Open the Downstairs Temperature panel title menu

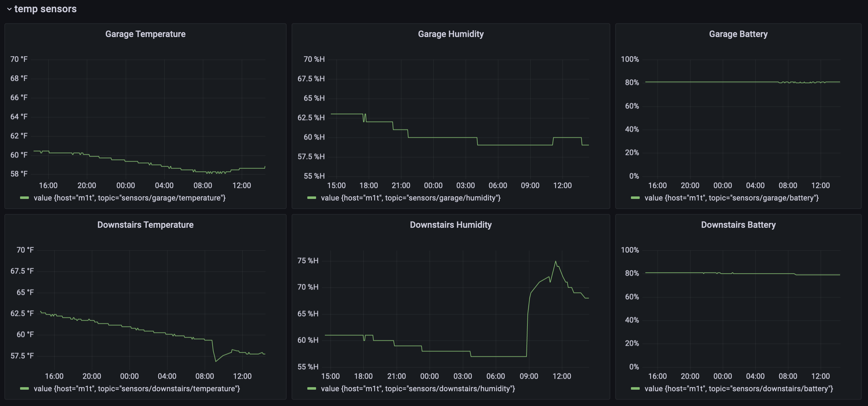point(145,225)
